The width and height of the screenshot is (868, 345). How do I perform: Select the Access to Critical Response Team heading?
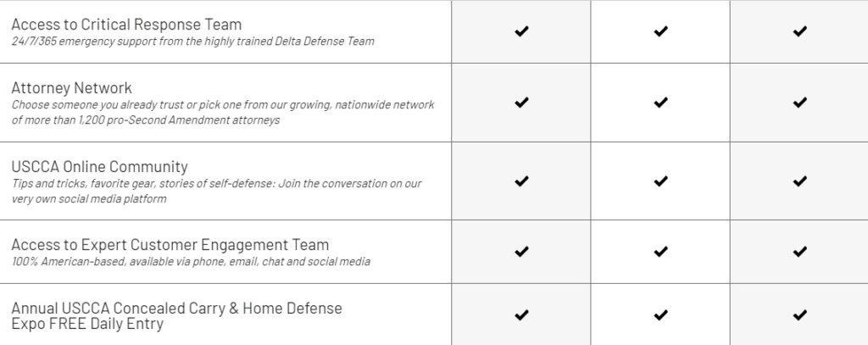126,25
